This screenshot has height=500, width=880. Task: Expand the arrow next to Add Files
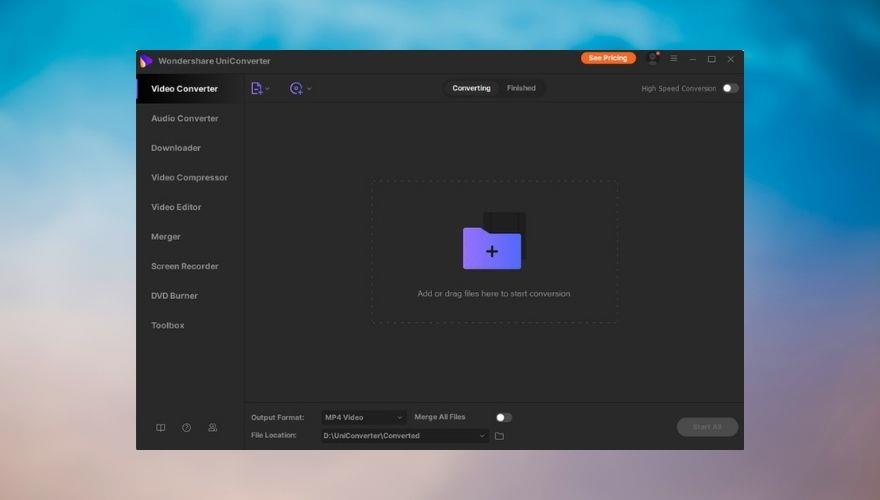point(268,89)
